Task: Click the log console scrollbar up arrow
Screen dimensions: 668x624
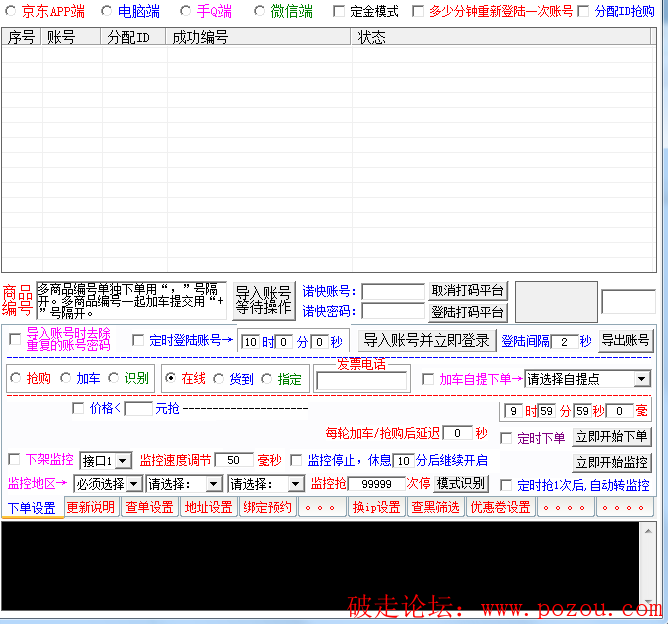Action: click(648, 531)
